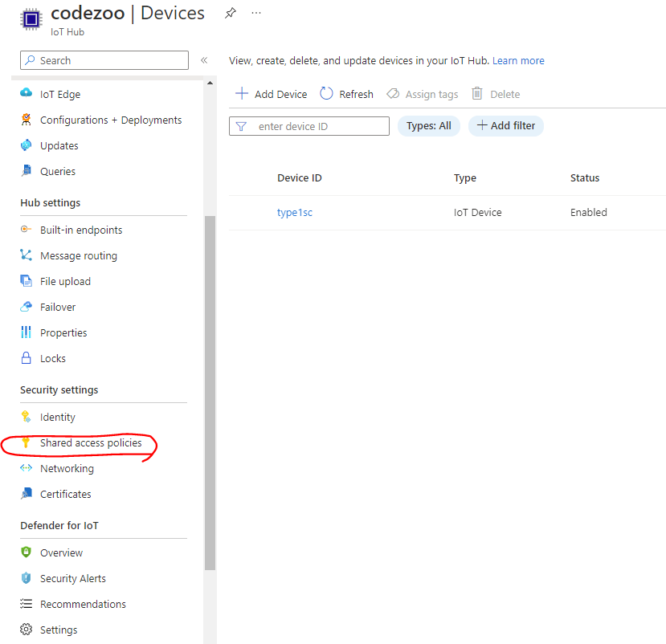Click the Identity key icon
This screenshot has height=644, width=666.
coord(26,417)
